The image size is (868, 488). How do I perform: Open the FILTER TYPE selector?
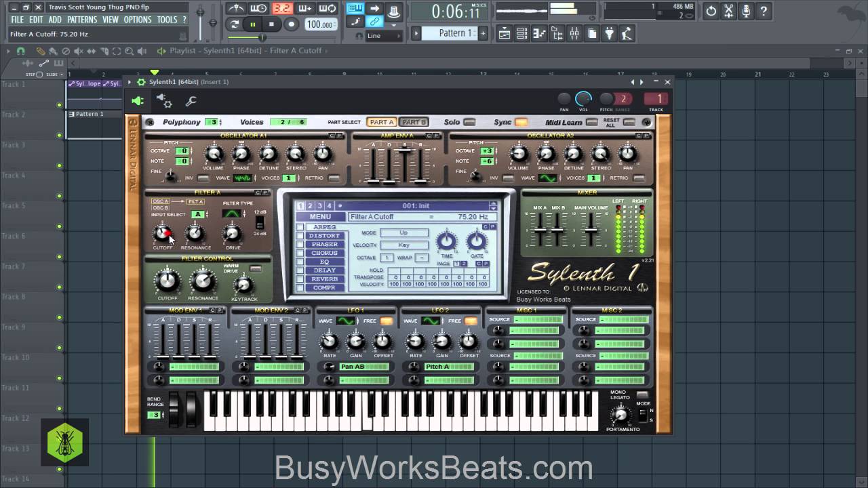(x=233, y=213)
